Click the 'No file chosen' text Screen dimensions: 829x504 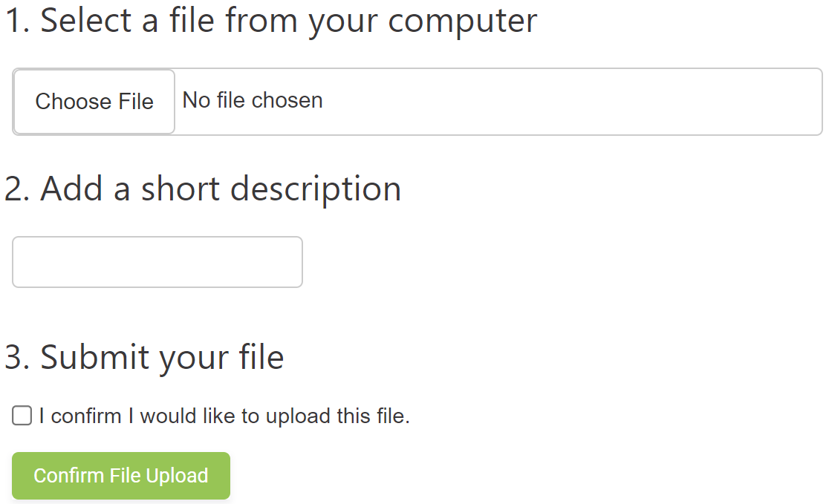tap(253, 101)
